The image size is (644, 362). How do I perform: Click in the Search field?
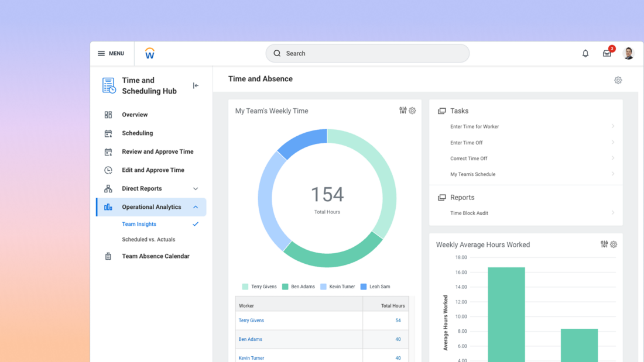368,53
